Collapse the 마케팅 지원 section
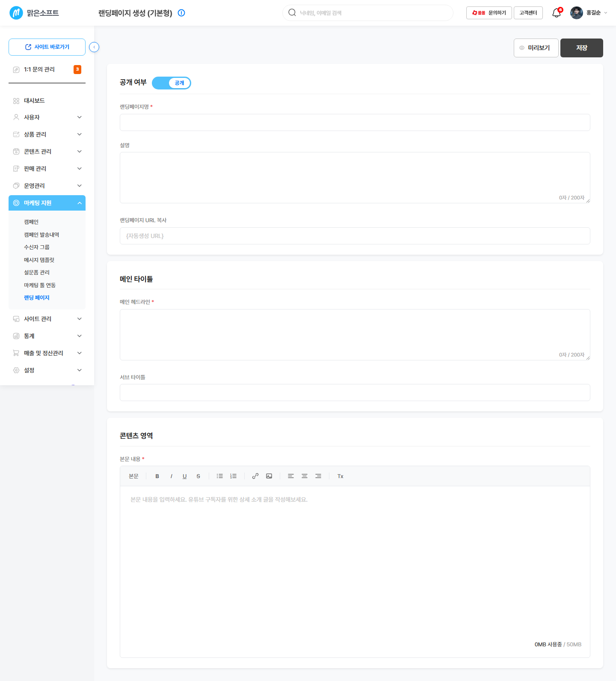The height and width of the screenshot is (681, 616). (47, 203)
